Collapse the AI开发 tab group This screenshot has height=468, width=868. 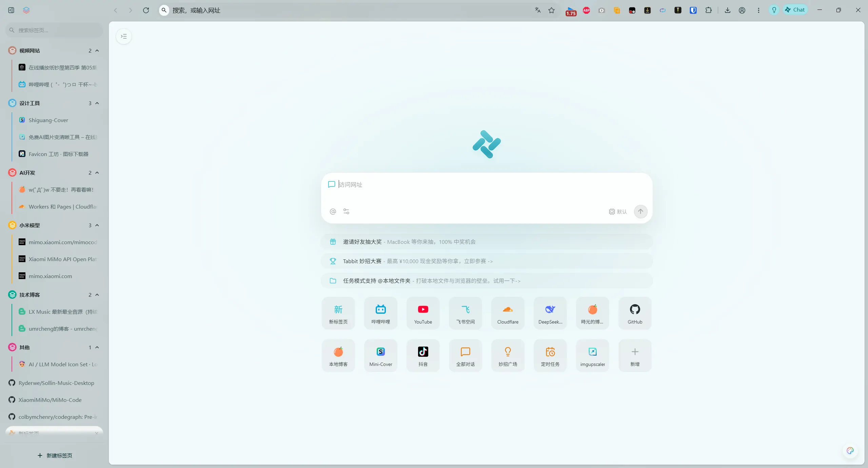tap(97, 173)
